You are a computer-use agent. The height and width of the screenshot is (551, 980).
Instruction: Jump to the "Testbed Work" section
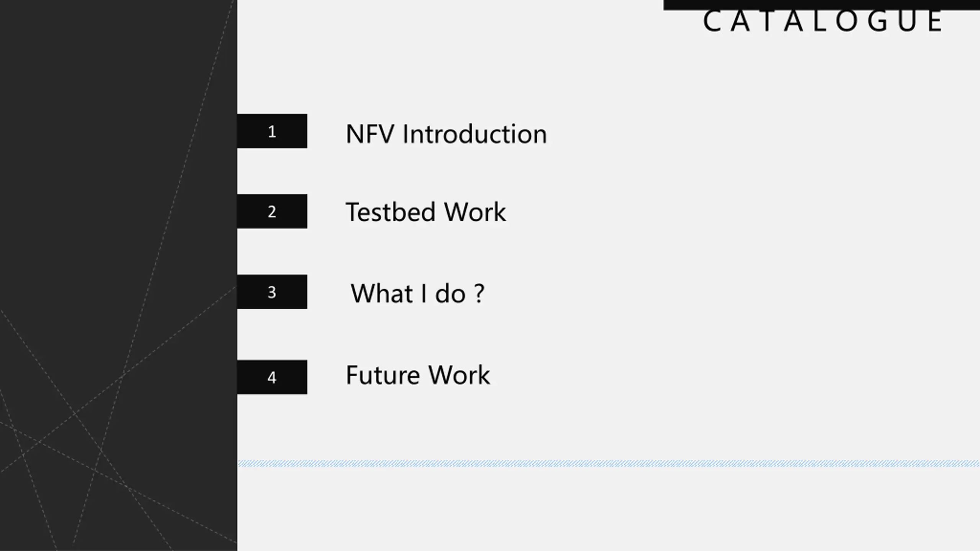tap(425, 212)
